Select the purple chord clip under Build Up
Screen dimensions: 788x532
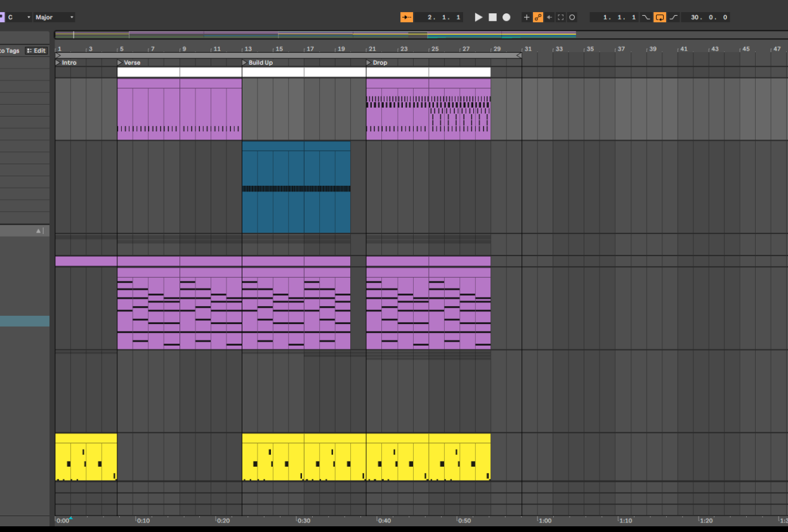point(296,308)
